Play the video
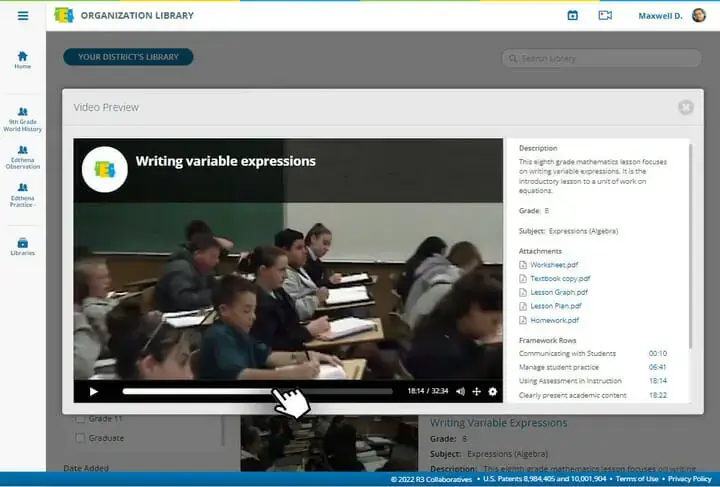Image resolution: width=720 pixels, height=487 pixels. pyautogui.click(x=94, y=392)
